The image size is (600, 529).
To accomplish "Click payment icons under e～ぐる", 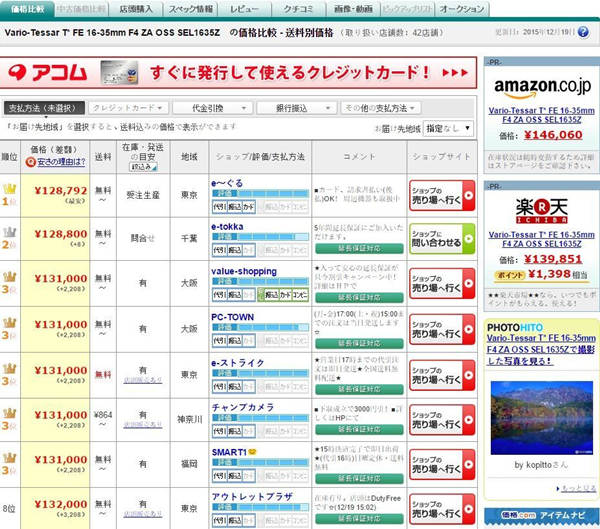I will click(233, 207).
